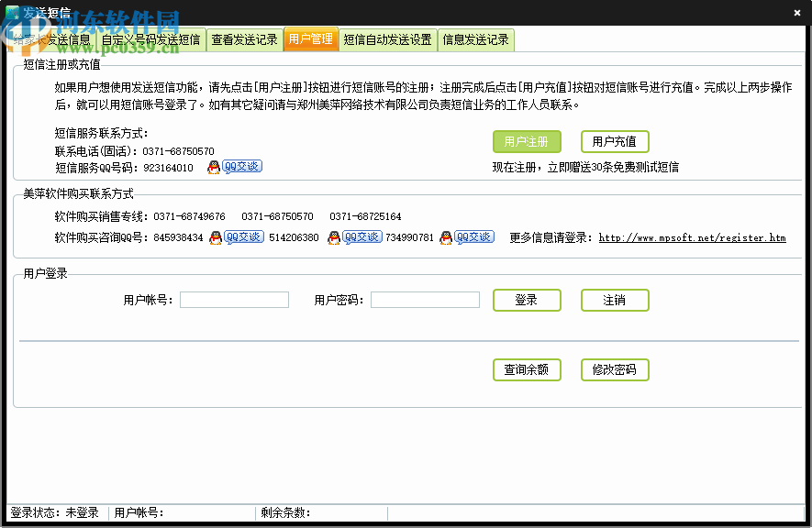
Task: Click 查询余额 to check balance
Action: [x=527, y=369]
